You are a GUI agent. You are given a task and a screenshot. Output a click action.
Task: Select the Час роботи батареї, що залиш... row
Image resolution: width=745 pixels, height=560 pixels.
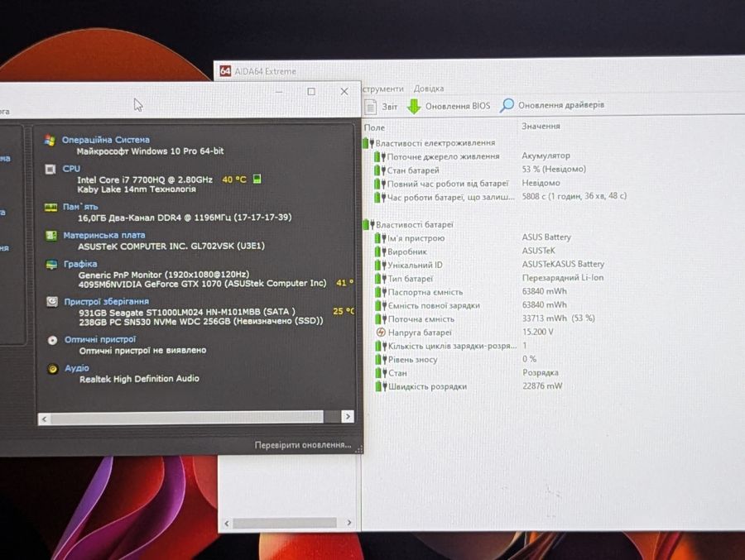pyautogui.click(x=501, y=197)
